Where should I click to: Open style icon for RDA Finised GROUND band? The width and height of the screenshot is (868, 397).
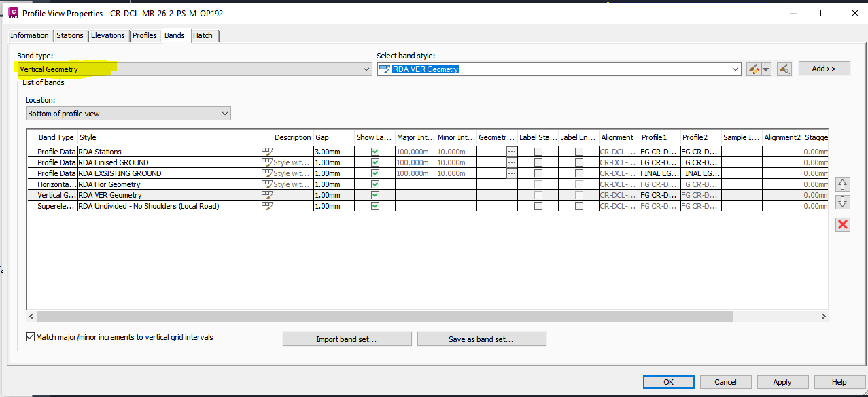tap(267, 162)
